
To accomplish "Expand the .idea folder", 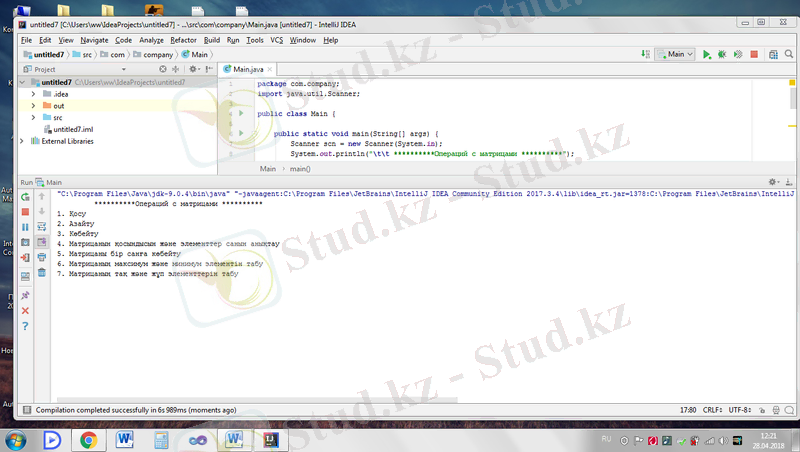I will (33, 94).
